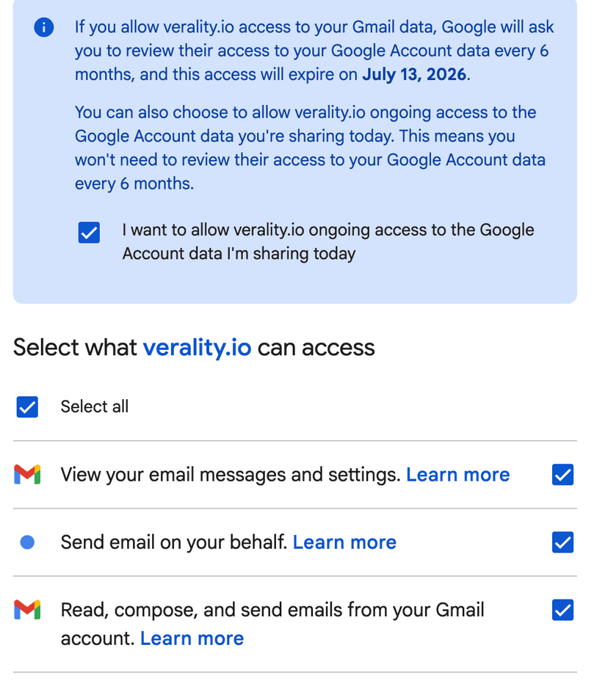Click the Gmail icon beside the read and compose permission
This screenshot has width=608, height=700.
27,610
